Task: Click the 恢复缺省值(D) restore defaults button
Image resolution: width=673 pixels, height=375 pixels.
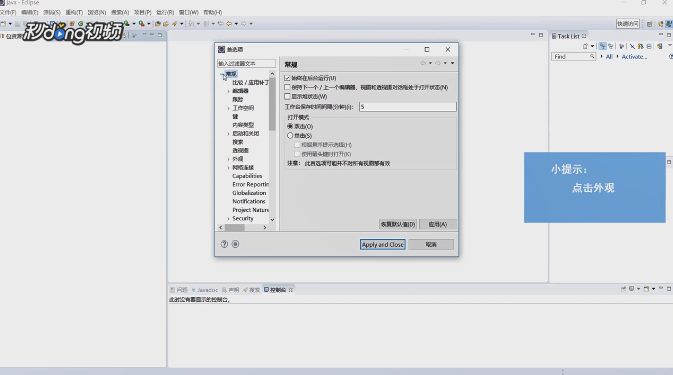Action: pyautogui.click(x=398, y=224)
